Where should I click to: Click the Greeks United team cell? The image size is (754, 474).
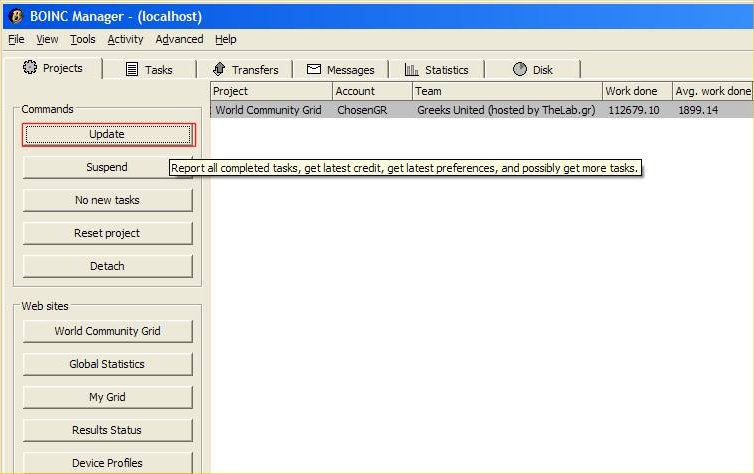(x=506, y=110)
